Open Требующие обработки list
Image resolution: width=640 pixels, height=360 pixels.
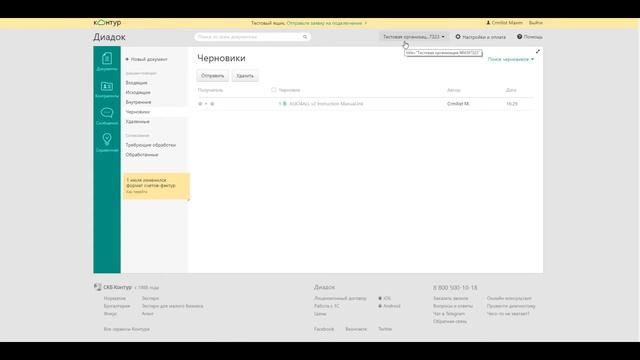151,145
